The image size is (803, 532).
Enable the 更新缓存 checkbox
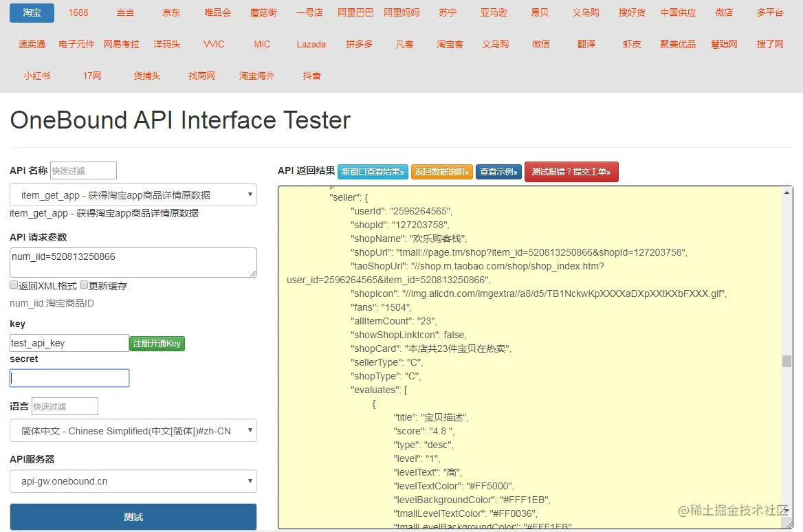[x=84, y=285]
